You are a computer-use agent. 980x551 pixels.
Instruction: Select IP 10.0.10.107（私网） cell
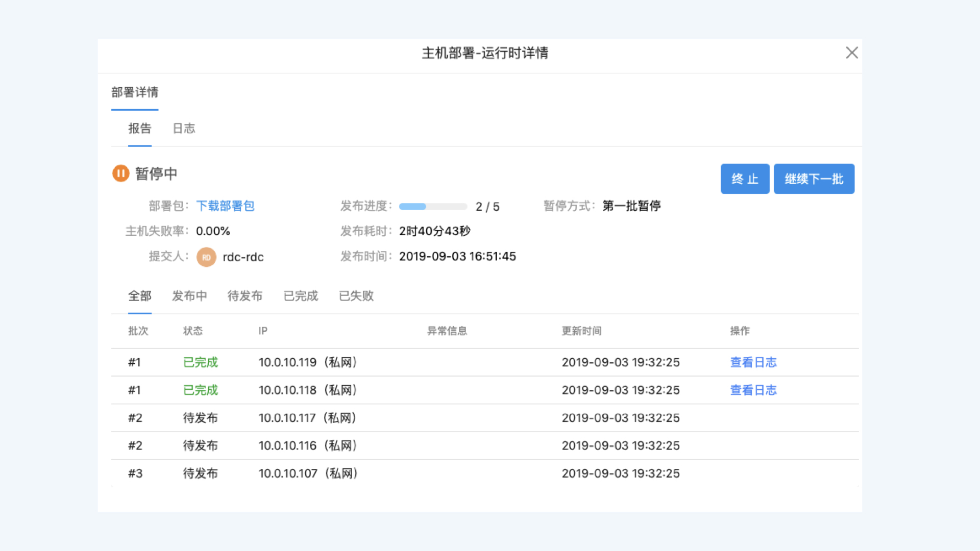coord(310,473)
